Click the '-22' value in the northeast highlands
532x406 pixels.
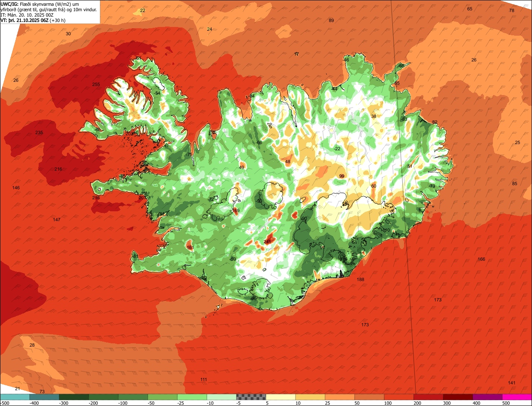coord(337,149)
